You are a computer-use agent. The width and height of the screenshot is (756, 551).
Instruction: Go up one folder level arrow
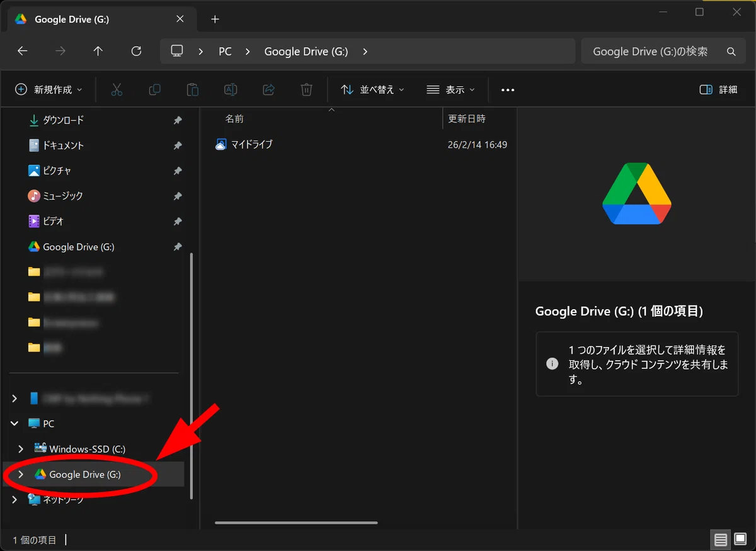click(98, 52)
